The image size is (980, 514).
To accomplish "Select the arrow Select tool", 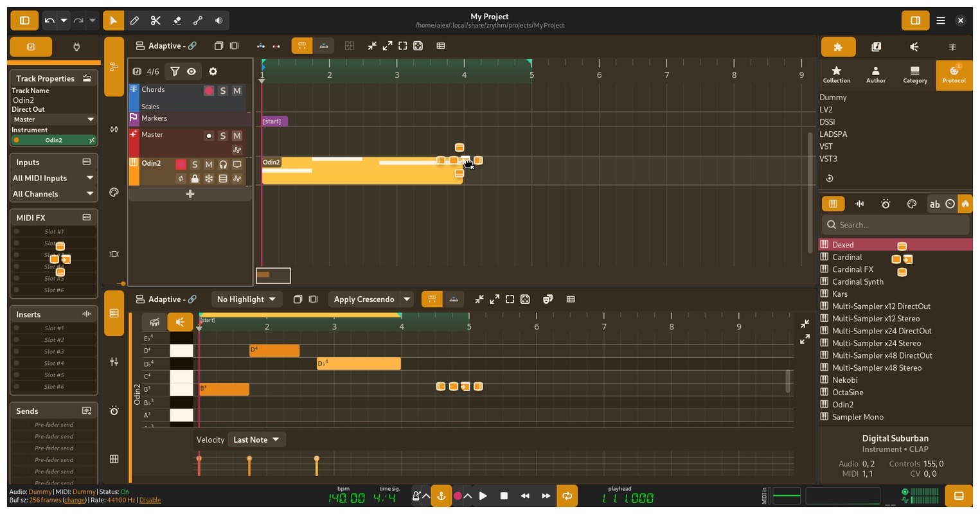I will 113,21.
